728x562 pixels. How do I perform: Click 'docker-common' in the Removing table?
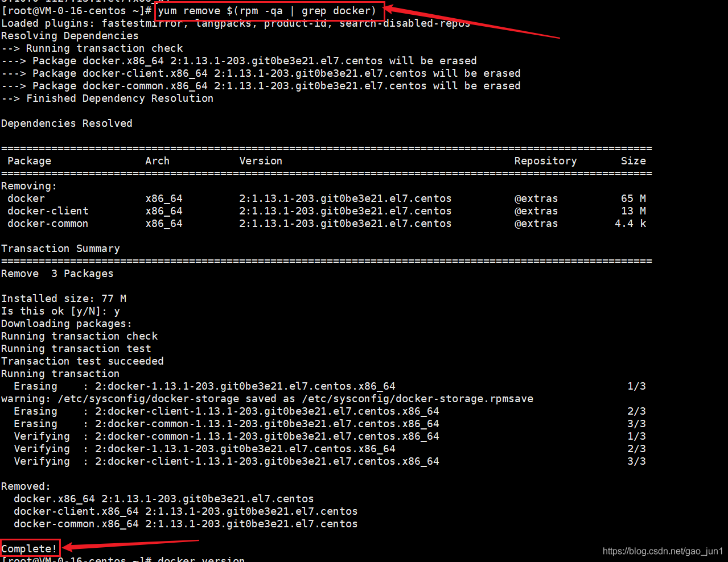(x=48, y=224)
